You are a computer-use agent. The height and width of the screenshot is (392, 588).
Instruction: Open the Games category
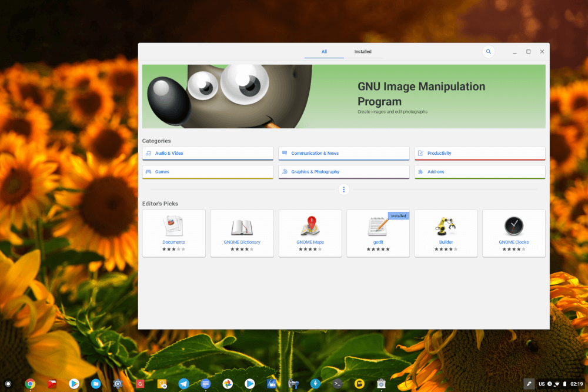208,172
